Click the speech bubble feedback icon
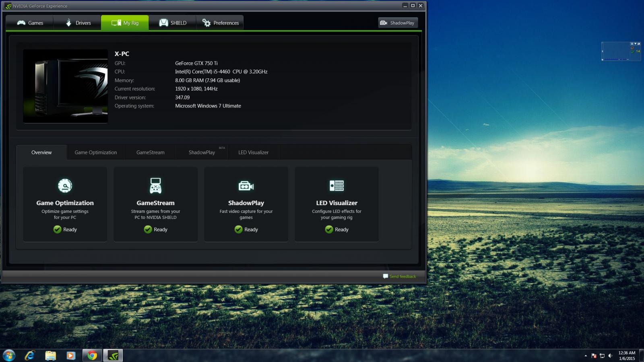This screenshot has width=644, height=362. tap(386, 276)
